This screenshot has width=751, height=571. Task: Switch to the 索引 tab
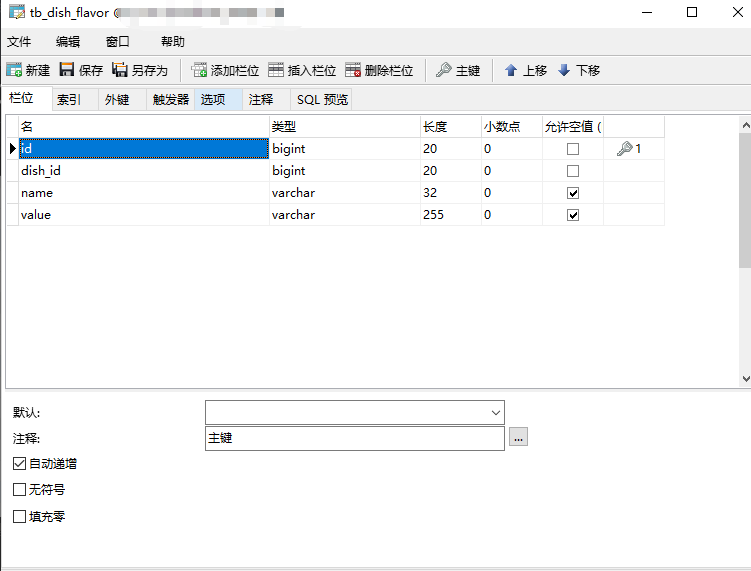pos(75,100)
